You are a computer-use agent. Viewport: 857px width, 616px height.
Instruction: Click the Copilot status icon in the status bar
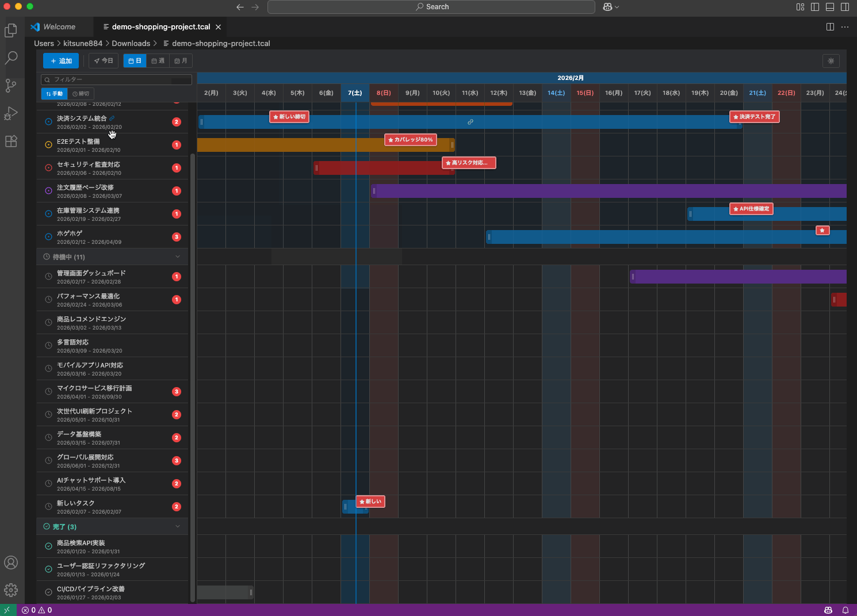(x=828, y=610)
